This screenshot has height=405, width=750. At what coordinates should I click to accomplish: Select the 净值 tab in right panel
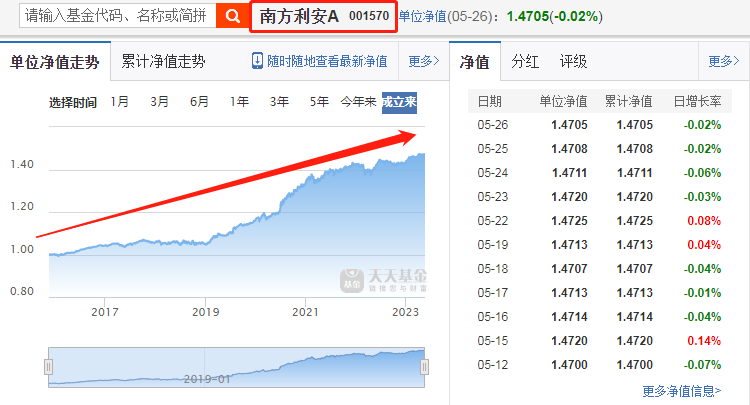click(474, 62)
